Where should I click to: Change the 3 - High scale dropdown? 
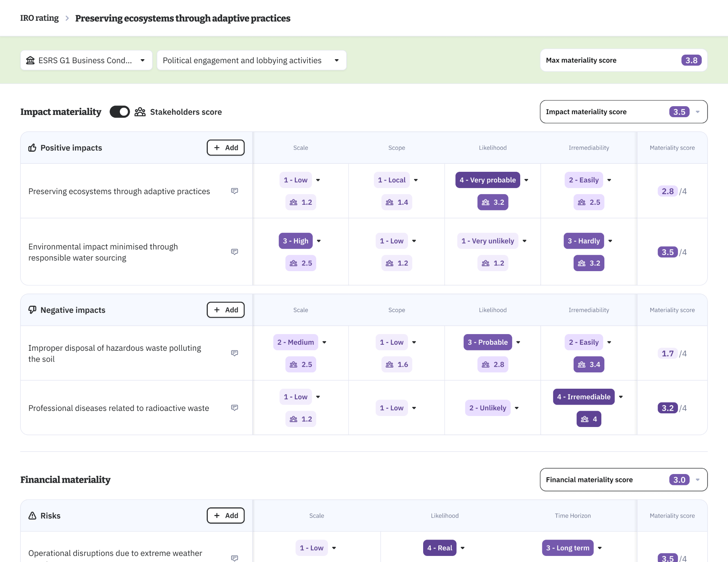pos(300,241)
